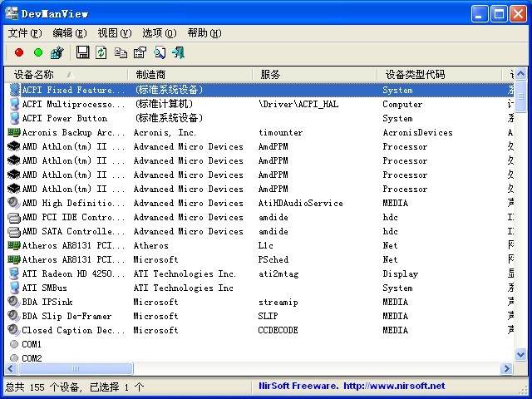Click the red disable device icon
The width and height of the screenshot is (532, 399).
(x=19, y=52)
